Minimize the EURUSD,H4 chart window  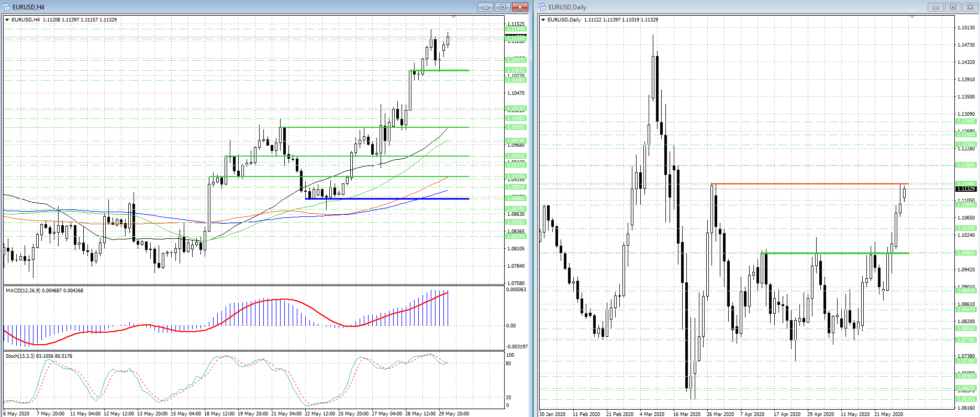pyautogui.click(x=485, y=7)
